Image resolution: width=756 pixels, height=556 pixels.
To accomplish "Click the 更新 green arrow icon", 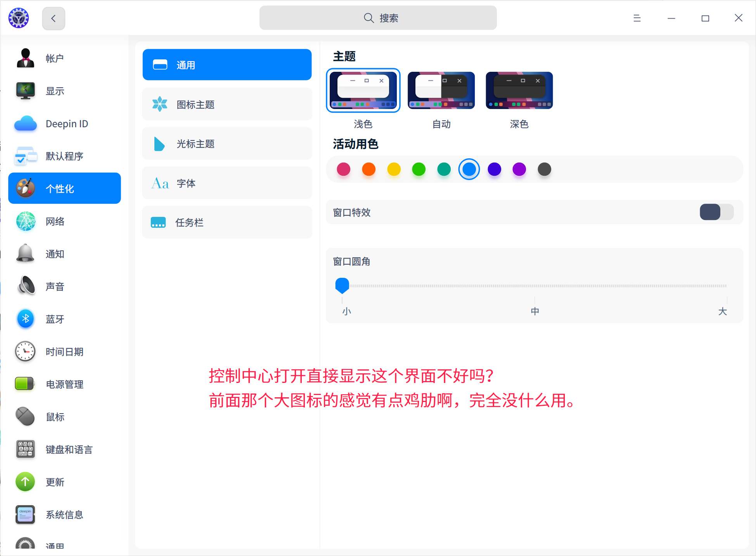I will pyautogui.click(x=26, y=482).
